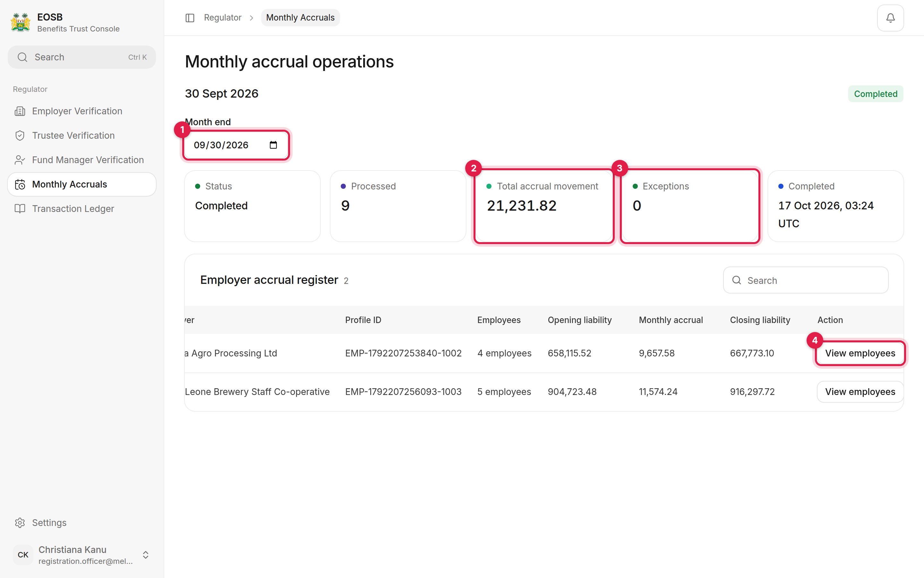
Task: Click the Transaction Ledger book icon
Action: 20,209
